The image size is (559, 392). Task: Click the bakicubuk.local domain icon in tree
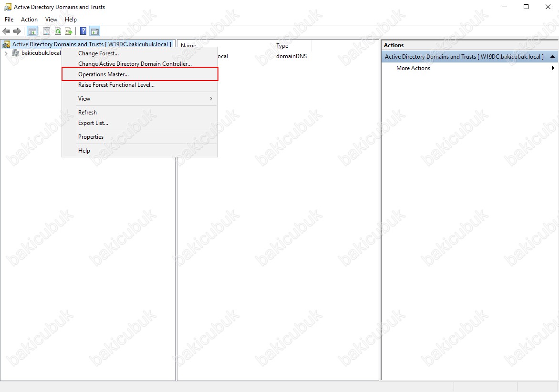tap(15, 53)
